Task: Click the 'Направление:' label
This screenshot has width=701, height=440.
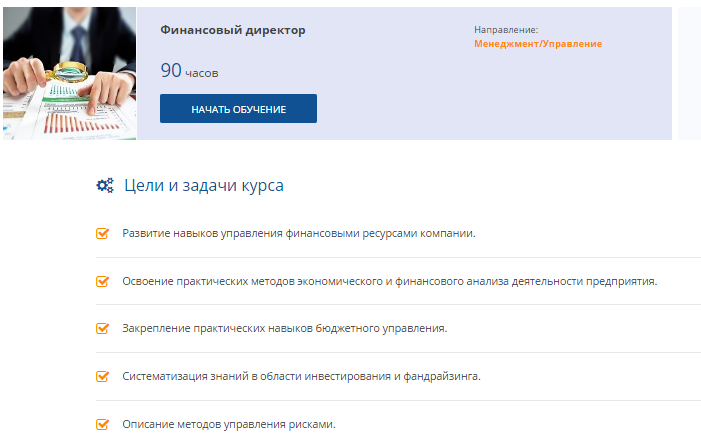Action: coord(506,30)
